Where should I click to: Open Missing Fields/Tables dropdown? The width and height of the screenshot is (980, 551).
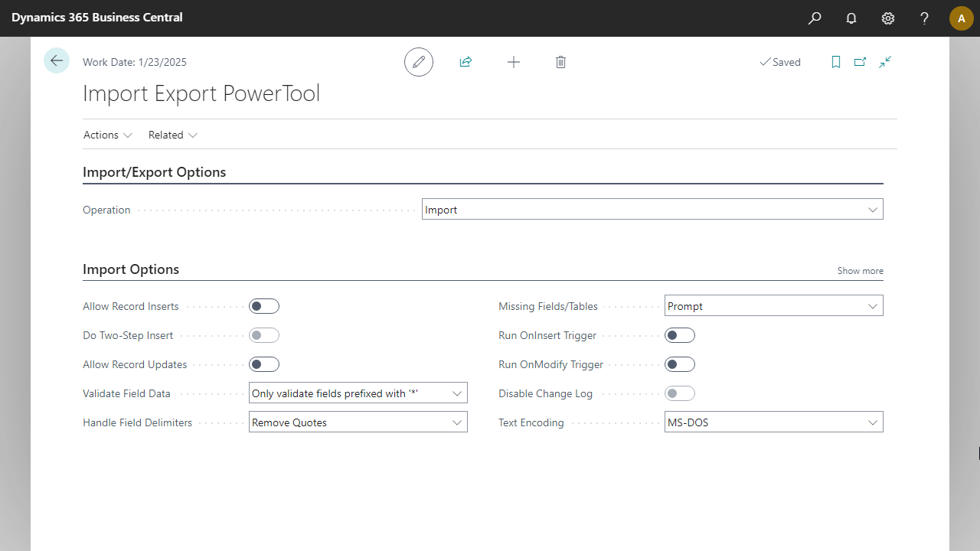click(774, 306)
